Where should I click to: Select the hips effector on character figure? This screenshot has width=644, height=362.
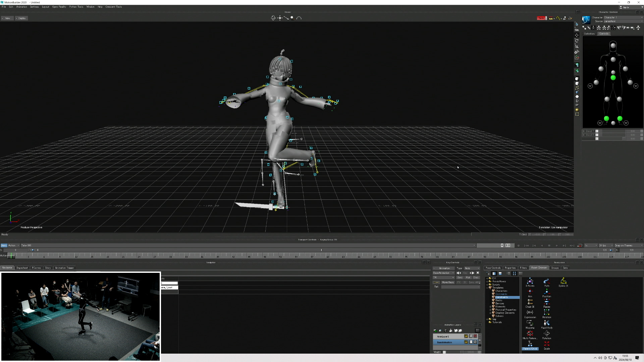pyautogui.click(x=613, y=78)
